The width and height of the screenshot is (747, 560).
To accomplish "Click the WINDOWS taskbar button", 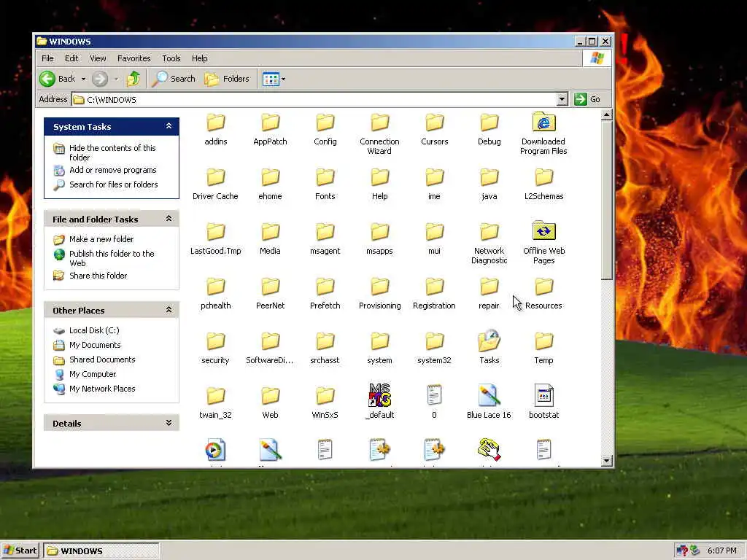I will pyautogui.click(x=101, y=551).
